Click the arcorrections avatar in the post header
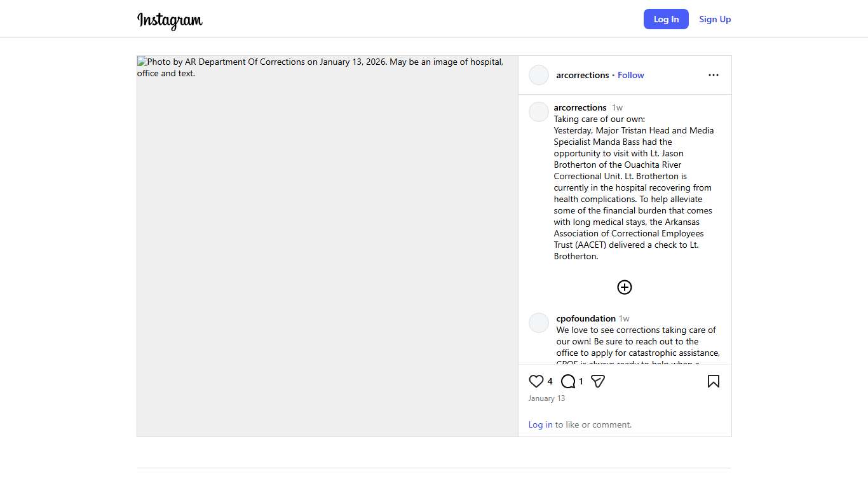This screenshot has width=868, height=488. [x=539, y=75]
